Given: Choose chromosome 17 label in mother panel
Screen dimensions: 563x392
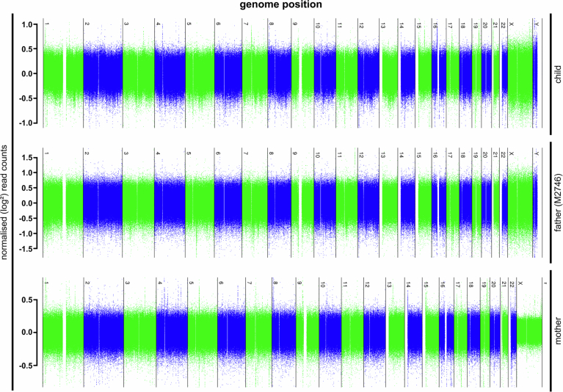Looking at the screenshot, I should 457,284.
